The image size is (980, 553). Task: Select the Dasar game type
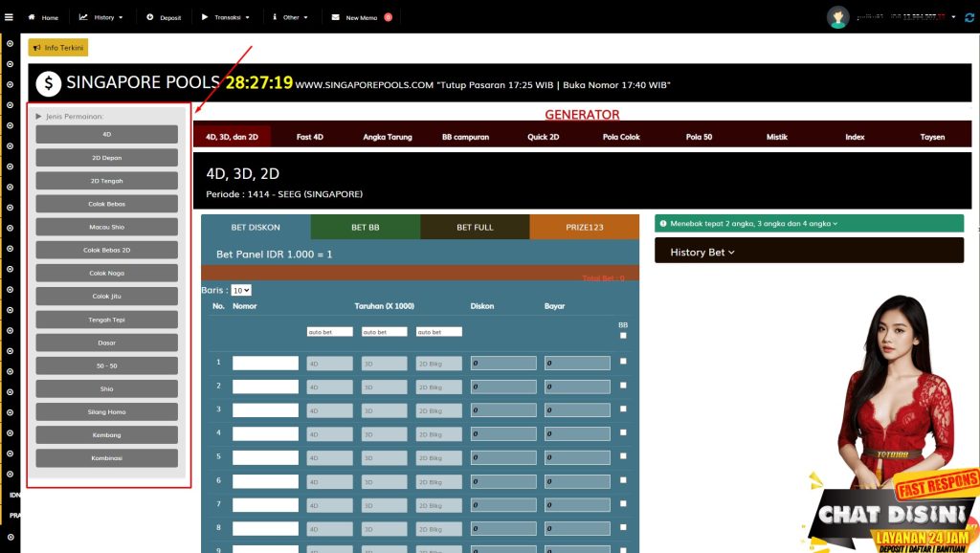tap(107, 343)
